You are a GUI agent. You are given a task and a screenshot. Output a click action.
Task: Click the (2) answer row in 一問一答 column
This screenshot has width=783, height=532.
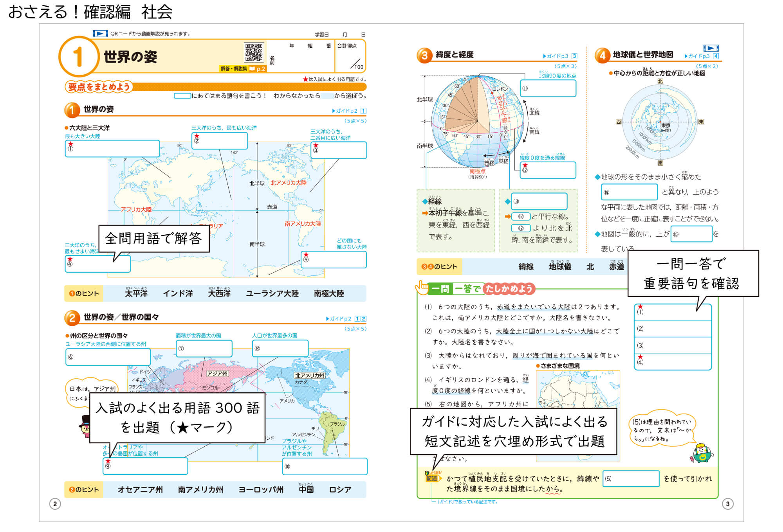coord(673,329)
